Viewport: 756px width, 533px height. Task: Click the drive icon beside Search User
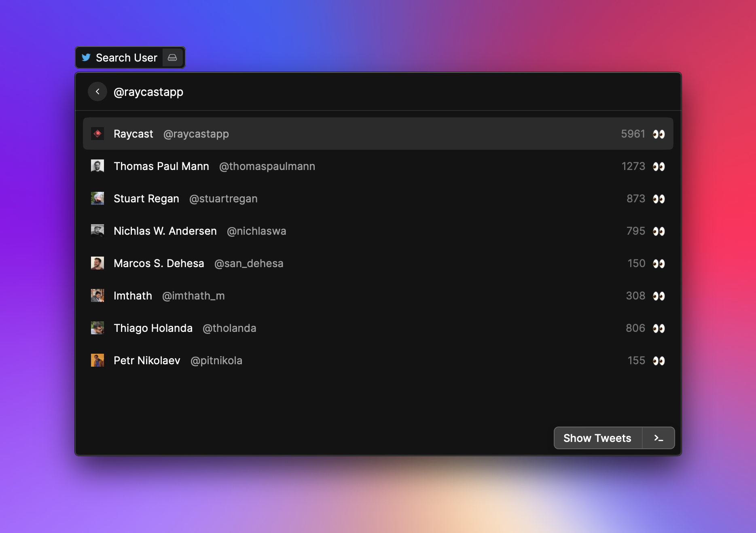[x=172, y=57]
